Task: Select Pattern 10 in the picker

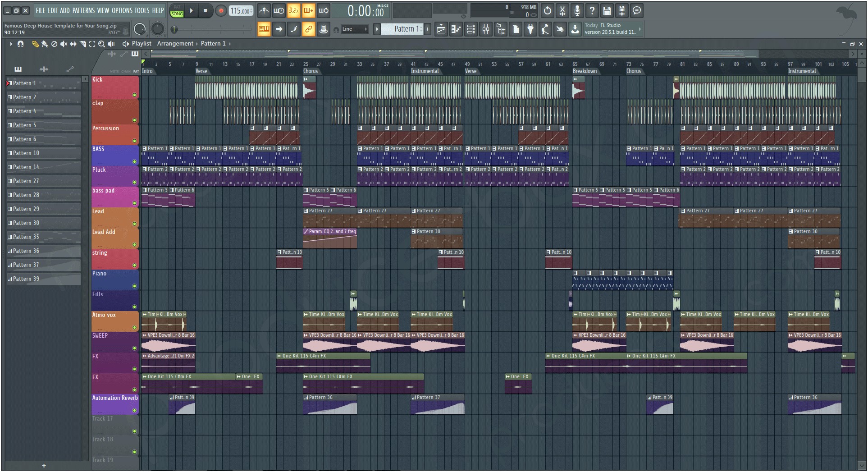Action: (44, 153)
